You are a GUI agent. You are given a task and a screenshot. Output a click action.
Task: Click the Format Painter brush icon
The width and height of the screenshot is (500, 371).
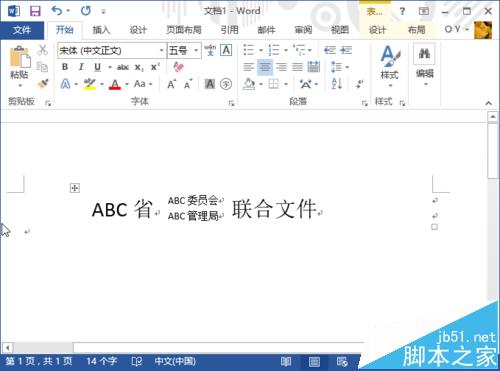43,84
